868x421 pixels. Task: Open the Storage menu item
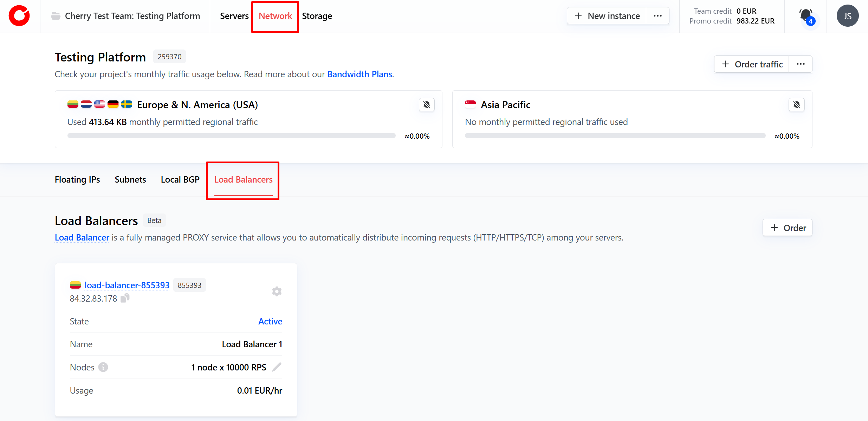tap(317, 16)
